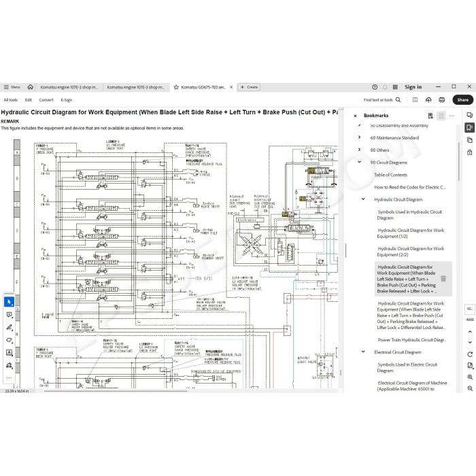
Task: Click the add new bookmark icon
Action: (x=430, y=116)
